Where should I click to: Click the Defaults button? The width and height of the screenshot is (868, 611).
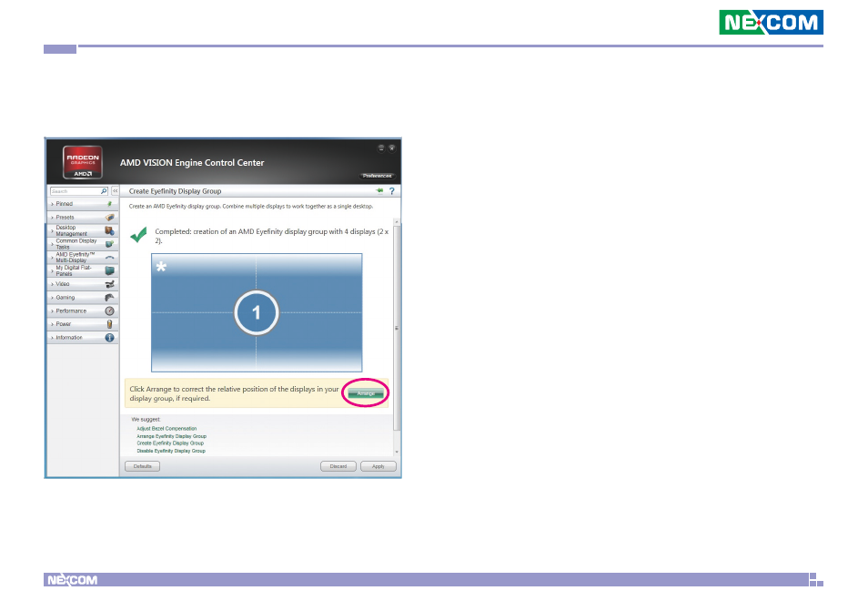coord(142,466)
